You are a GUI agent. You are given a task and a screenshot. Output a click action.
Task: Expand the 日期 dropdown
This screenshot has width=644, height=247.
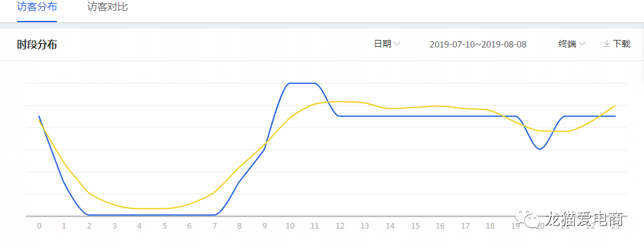point(387,44)
